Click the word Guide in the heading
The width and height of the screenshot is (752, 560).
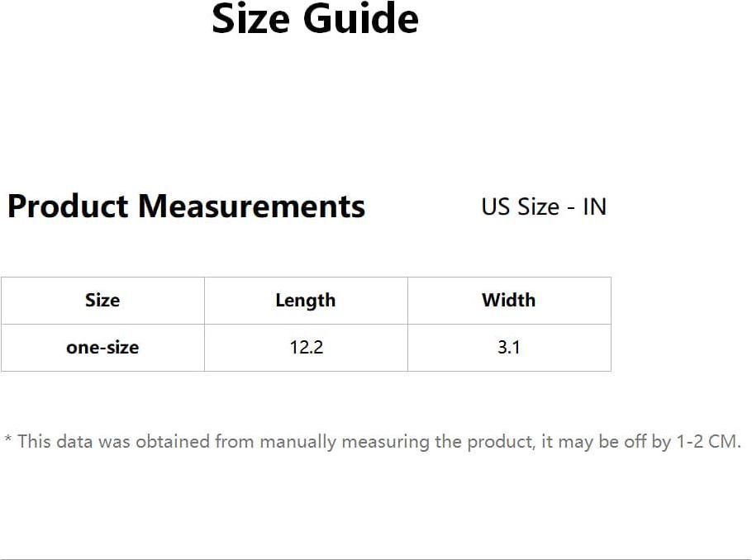360,19
